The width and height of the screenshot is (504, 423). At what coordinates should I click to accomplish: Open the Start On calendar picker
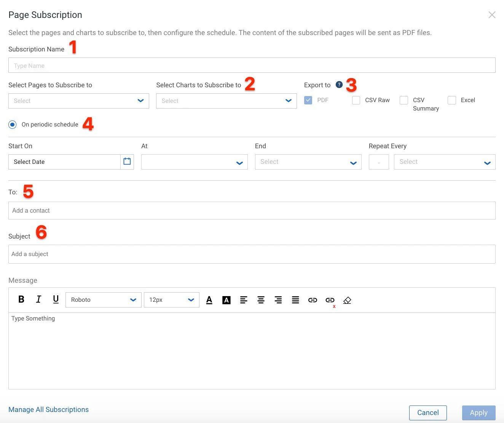click(127, 162)
